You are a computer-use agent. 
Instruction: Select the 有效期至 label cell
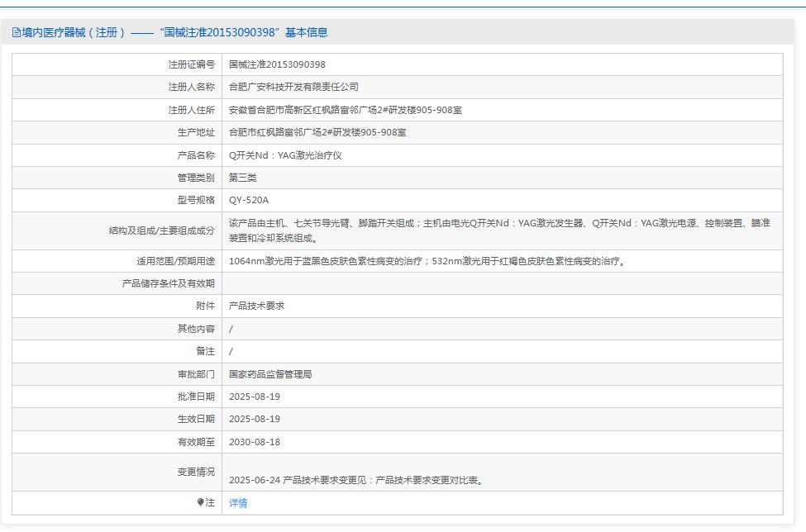(x=117, y=442)
